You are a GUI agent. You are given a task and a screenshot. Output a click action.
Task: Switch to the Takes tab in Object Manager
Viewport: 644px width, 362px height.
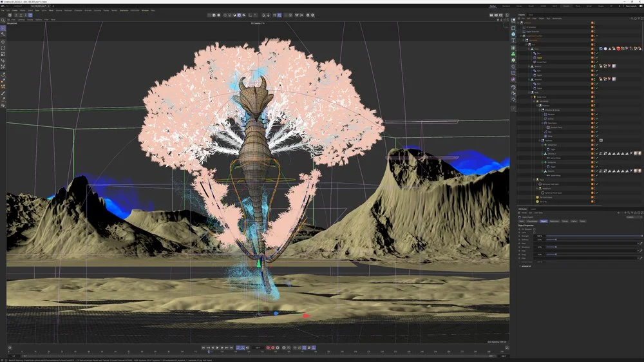pos(531,14)
